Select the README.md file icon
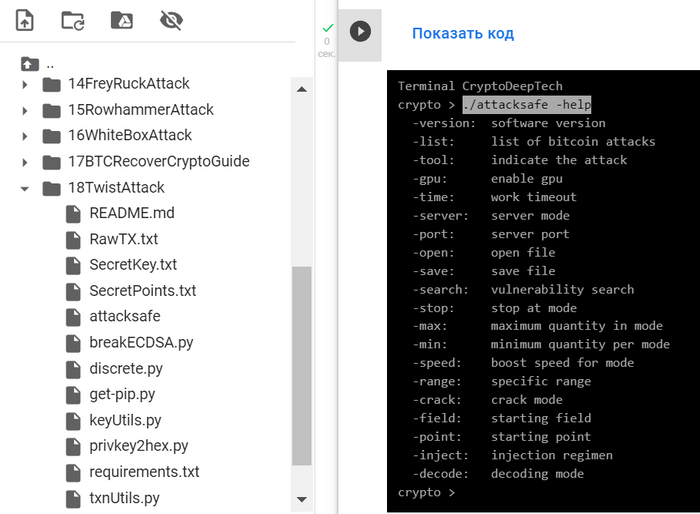700x514 pixels. click(x=73, y=214)
